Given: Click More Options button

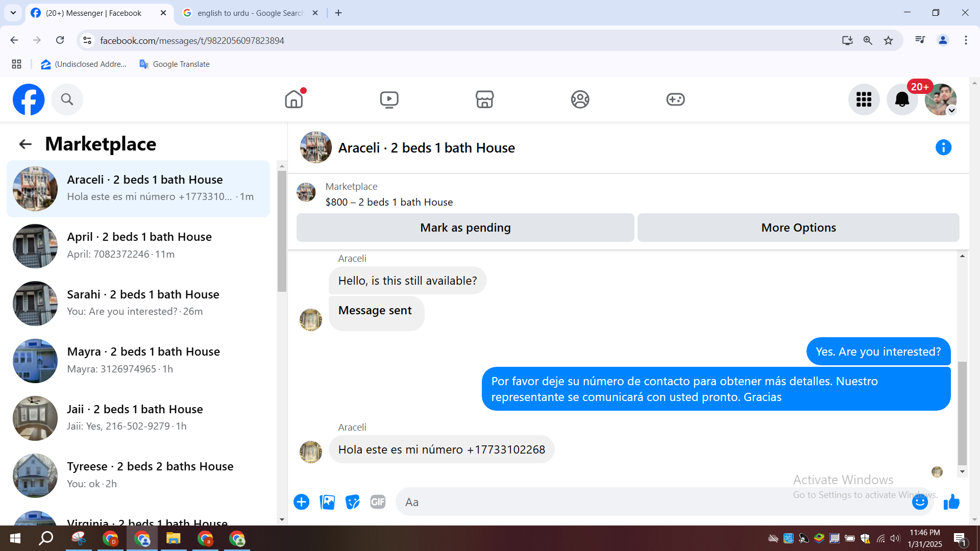Looking at the screenshot, I should coord(799,228).
